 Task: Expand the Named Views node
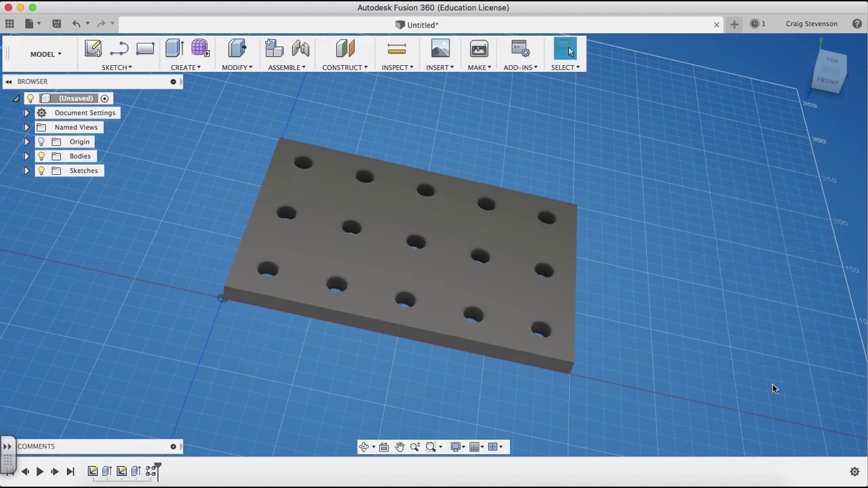tap(26, 127)
